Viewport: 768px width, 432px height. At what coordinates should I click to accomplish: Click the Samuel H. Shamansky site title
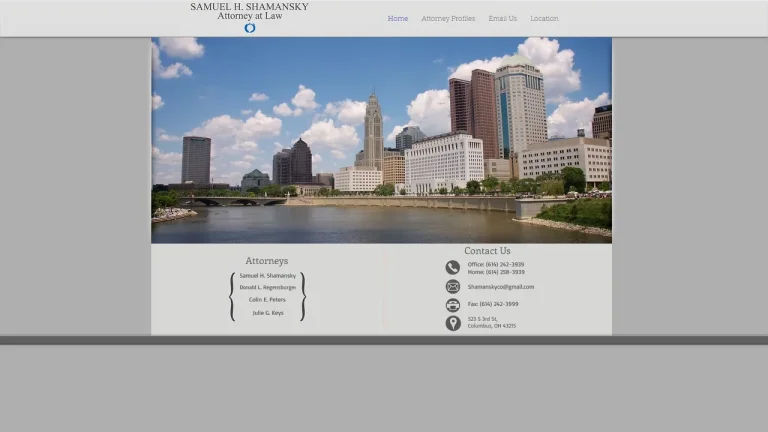tap(249, 7)
